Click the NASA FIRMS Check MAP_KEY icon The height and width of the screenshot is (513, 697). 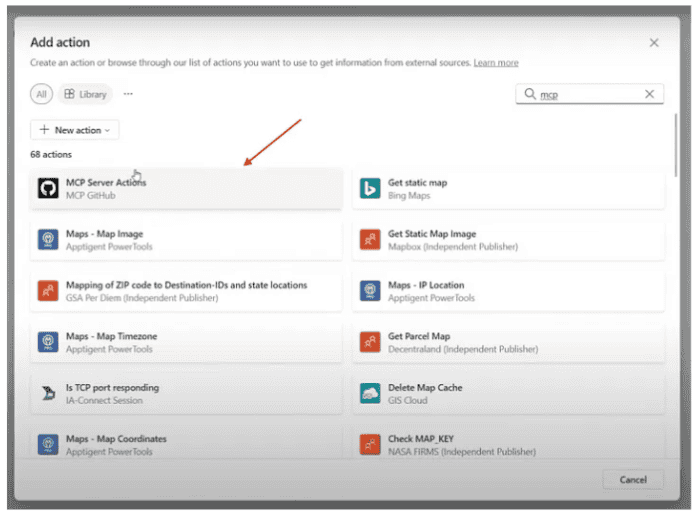(x=370, y=444)
